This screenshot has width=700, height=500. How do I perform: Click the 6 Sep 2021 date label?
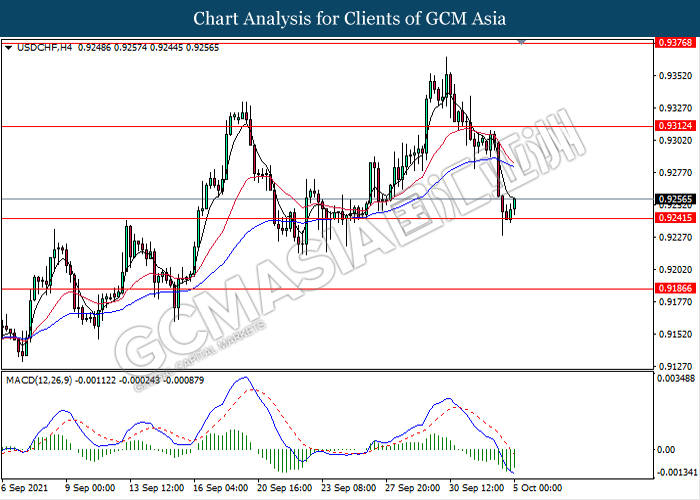click(x=25, y=488)
